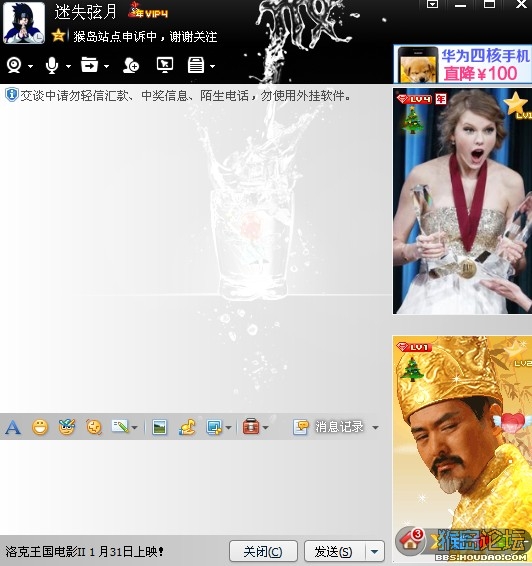Click the 发送(S) send button
This screenshot has height=566, width=532.
[x=334, y=552]
